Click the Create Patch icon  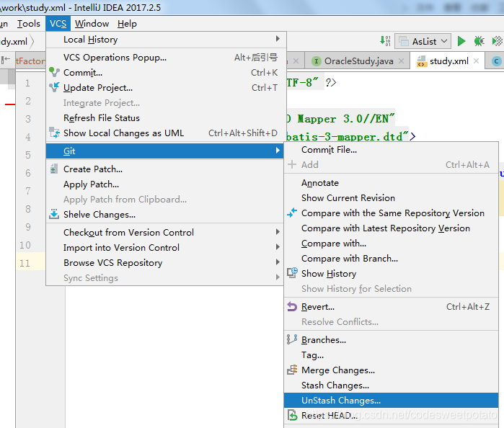pyautogui.click(x=54, y=169)
